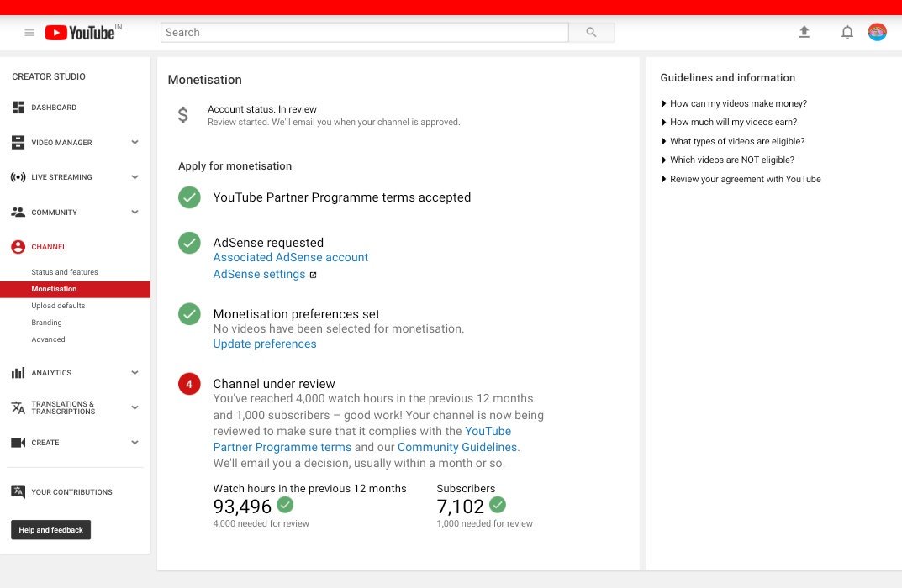Expand 'Which videos are NOT eligible?'

tap(728, 160)
